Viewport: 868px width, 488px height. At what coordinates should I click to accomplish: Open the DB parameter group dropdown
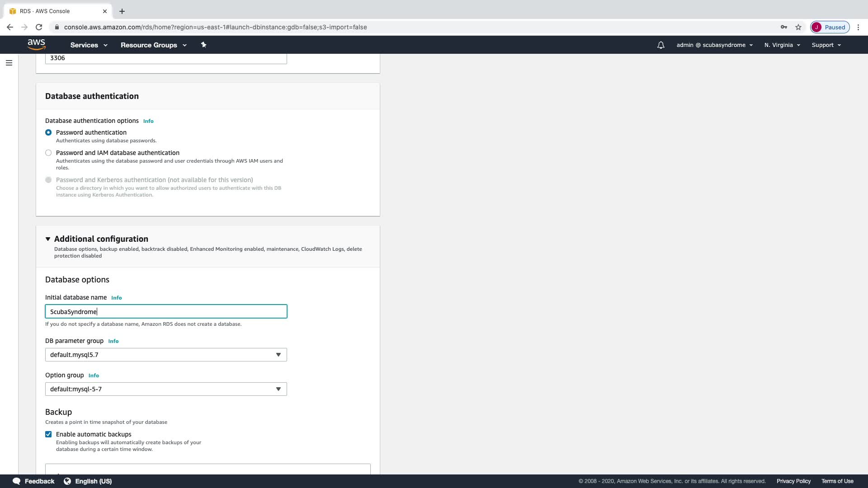coord(166,355)
